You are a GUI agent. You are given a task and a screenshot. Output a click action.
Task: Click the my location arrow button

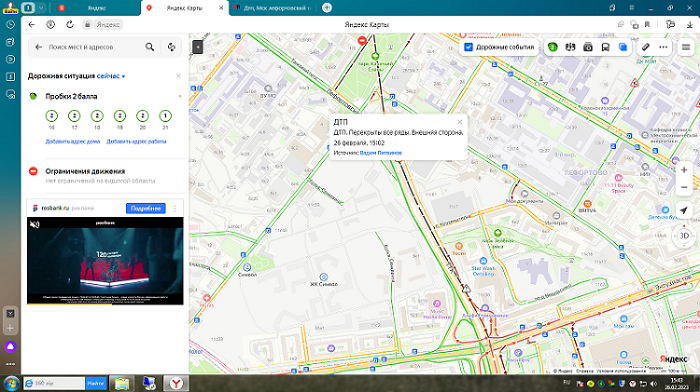pyautogui.click(x=684, y=210)
